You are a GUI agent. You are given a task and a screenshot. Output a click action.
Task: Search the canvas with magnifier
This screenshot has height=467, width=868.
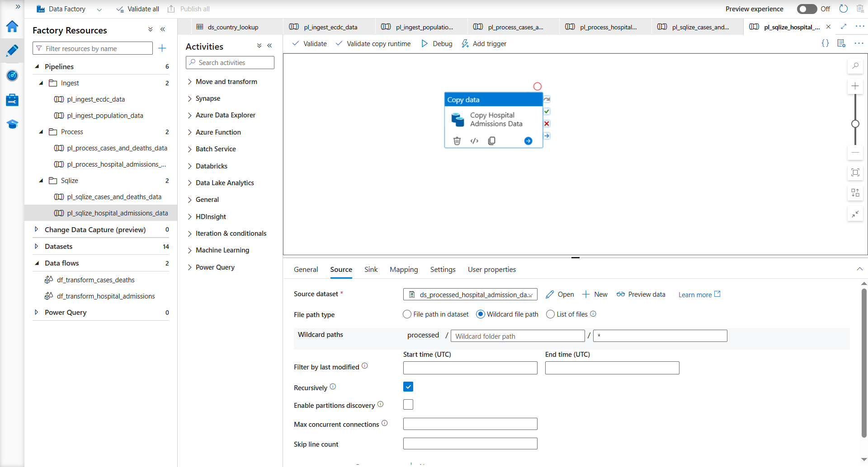point(855,66)
